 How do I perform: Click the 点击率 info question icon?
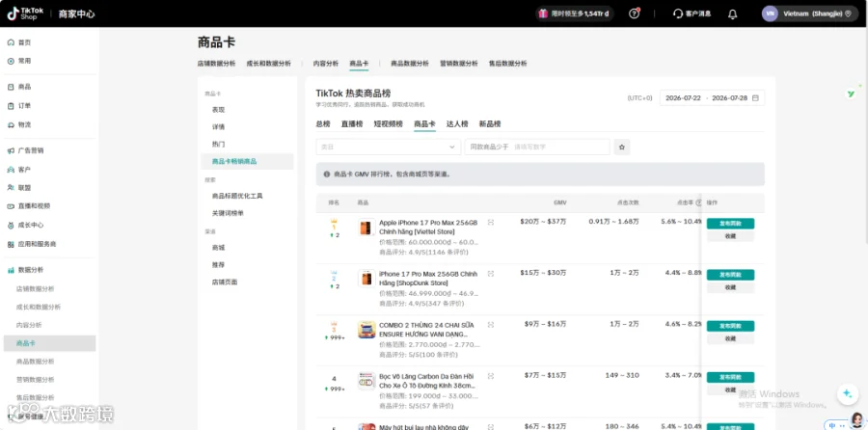point(698,202)
